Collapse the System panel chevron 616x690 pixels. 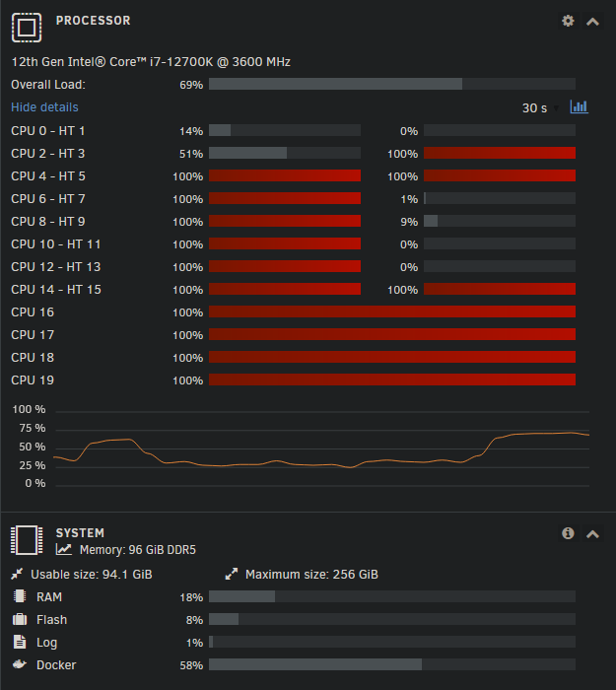click(592, 534)
